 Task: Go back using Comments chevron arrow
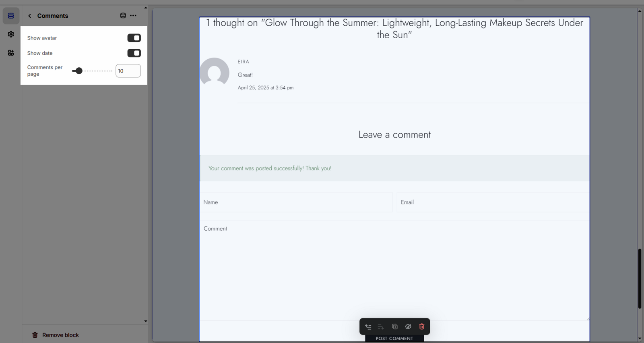[x=30, y=16]
